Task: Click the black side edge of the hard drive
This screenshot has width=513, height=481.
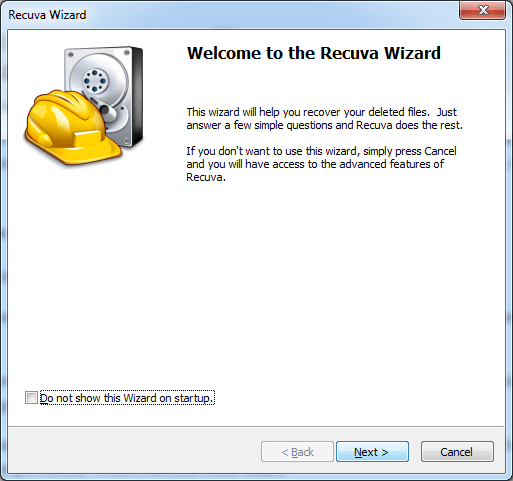Action: [138, 97]
